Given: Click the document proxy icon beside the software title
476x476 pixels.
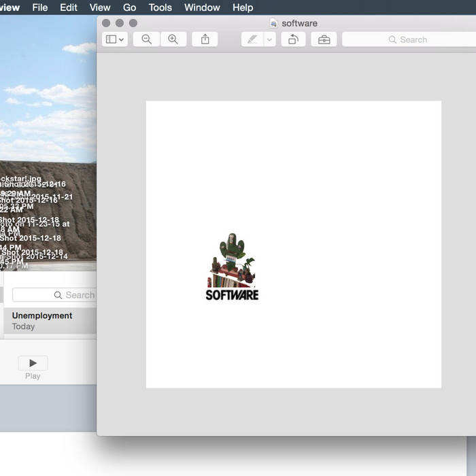Looking at the screenshot, I should coord(273,23).
